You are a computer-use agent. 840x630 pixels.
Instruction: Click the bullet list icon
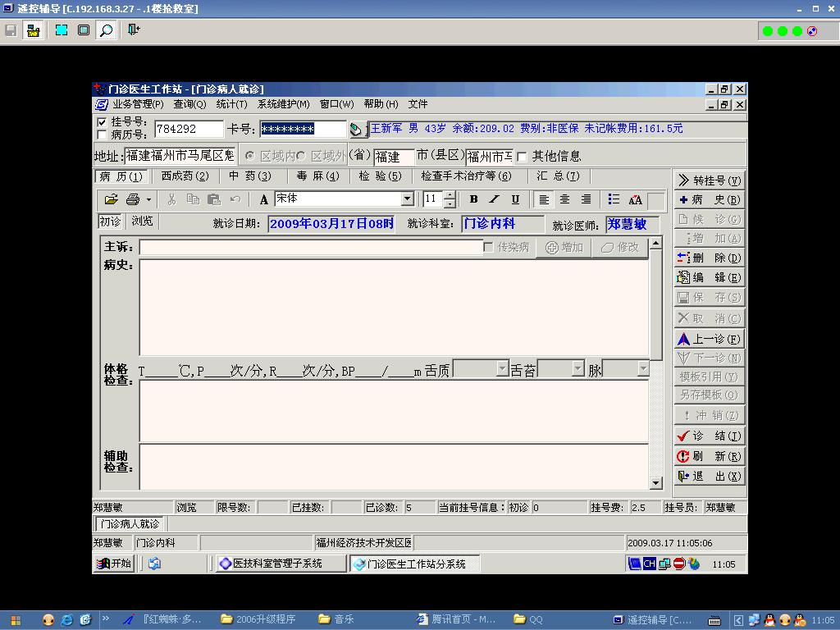[614, 199]
